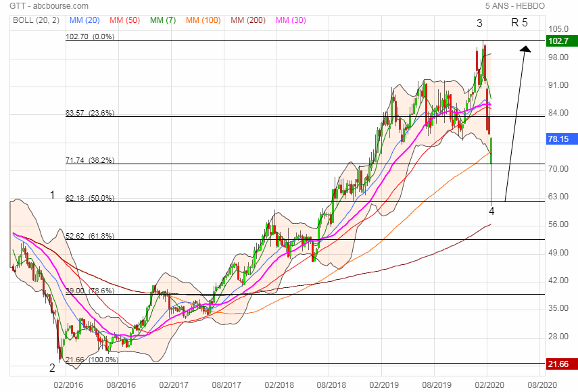Select the MM (20) legend label
578x392 pixels.
(x=85, y=20)
